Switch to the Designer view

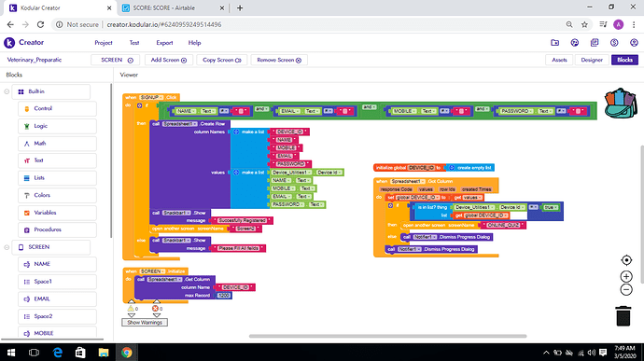[592, 60]
